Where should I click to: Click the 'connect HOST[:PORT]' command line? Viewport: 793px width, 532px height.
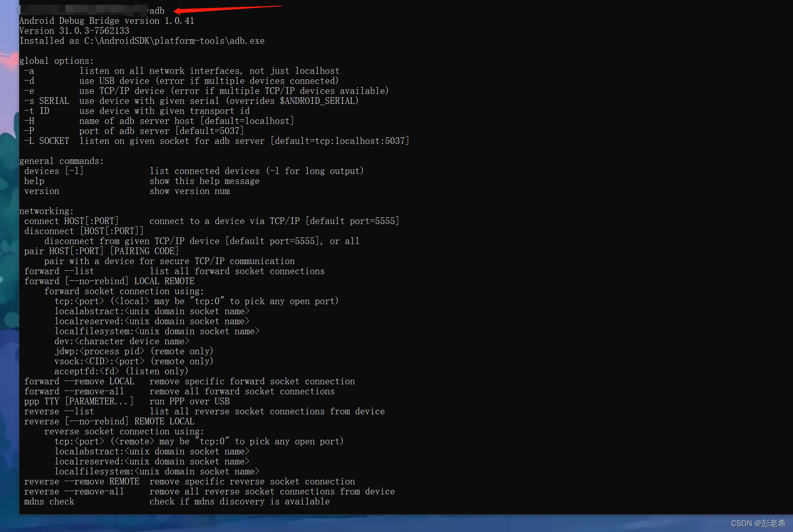tap(212, 221)
